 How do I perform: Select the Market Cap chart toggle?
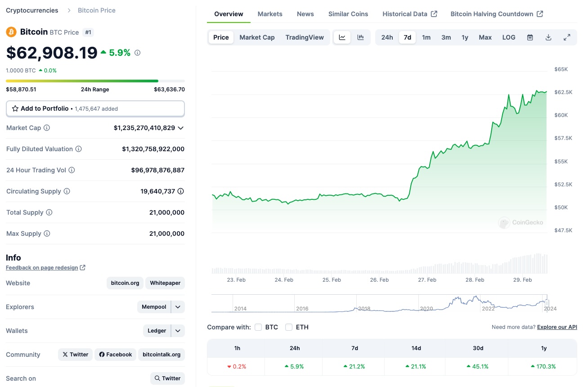tap(257, 37)
